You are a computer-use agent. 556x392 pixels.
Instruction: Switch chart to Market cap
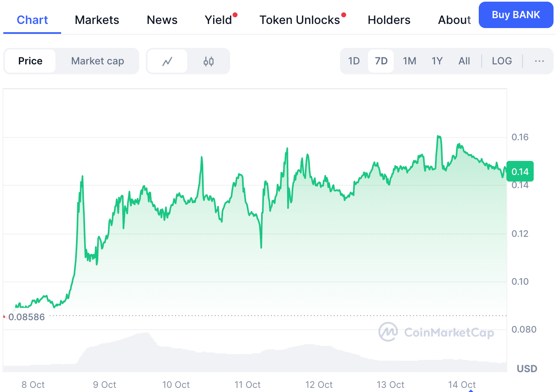[x=97, y=61]
